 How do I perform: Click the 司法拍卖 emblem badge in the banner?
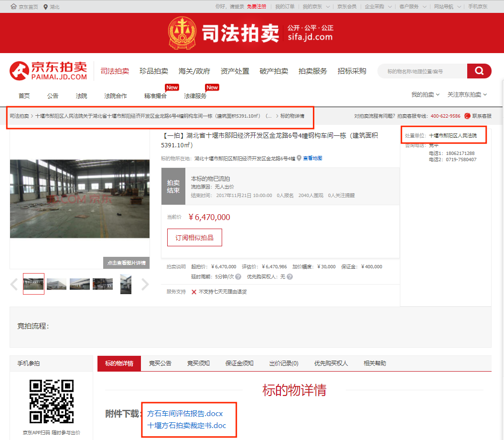[x=183, y=33]
